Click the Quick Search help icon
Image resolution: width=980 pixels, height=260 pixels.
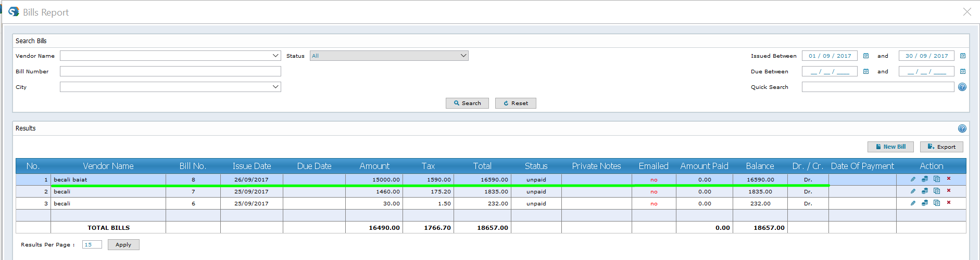[x=962, y=87]
